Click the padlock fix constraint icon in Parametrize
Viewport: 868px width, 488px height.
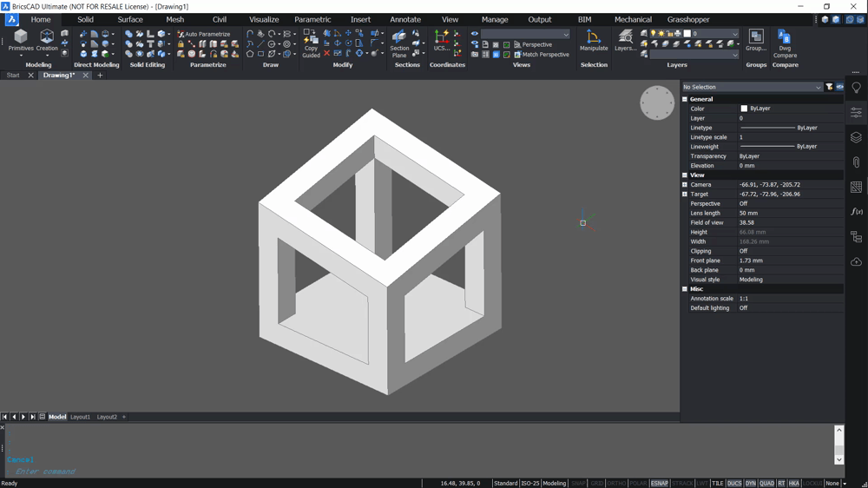point(181,43)
